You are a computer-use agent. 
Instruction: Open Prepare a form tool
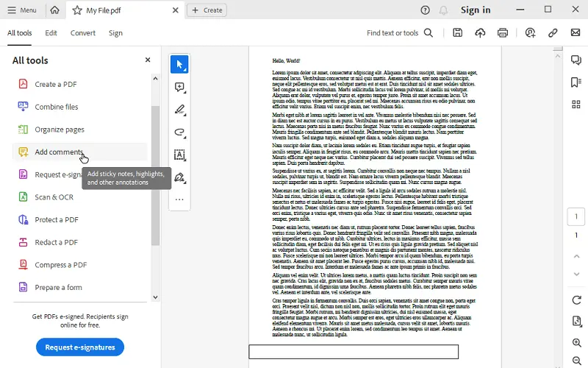tap(80, 287)
